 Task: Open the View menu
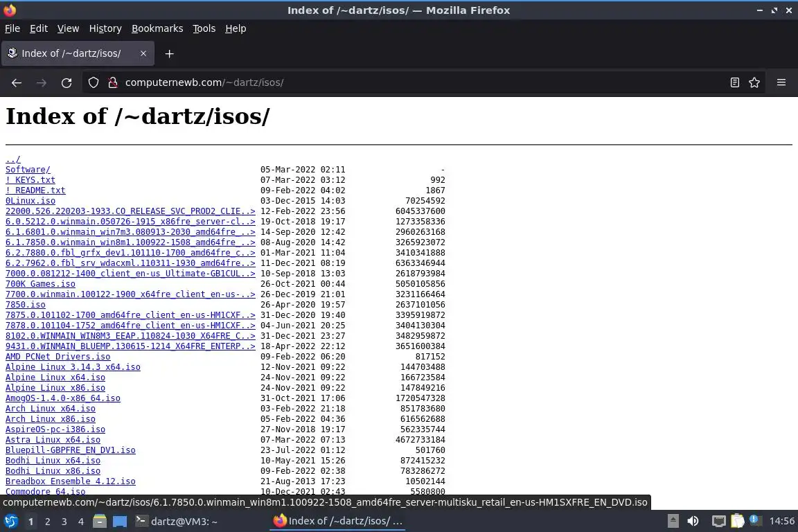(x=68, y=28)
